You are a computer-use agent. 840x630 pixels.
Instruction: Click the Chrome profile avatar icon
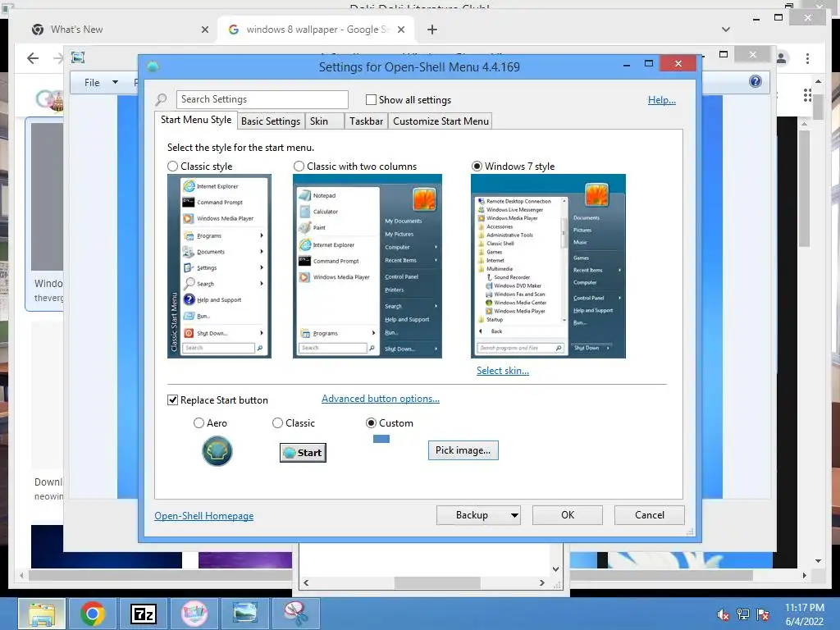(782, 58)
